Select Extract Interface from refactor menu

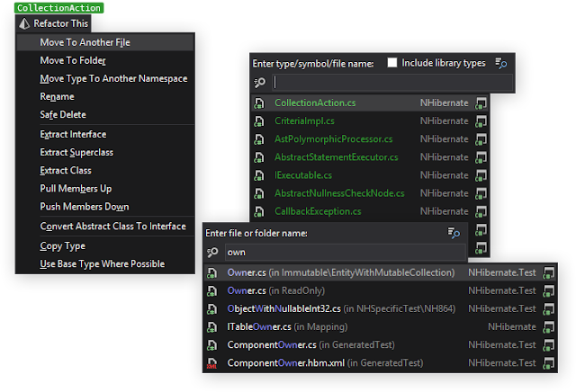pyautogui.click(x=73, y=134)
